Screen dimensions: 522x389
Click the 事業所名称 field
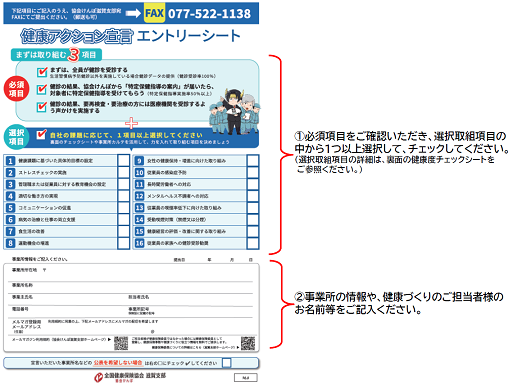point(130,288)
